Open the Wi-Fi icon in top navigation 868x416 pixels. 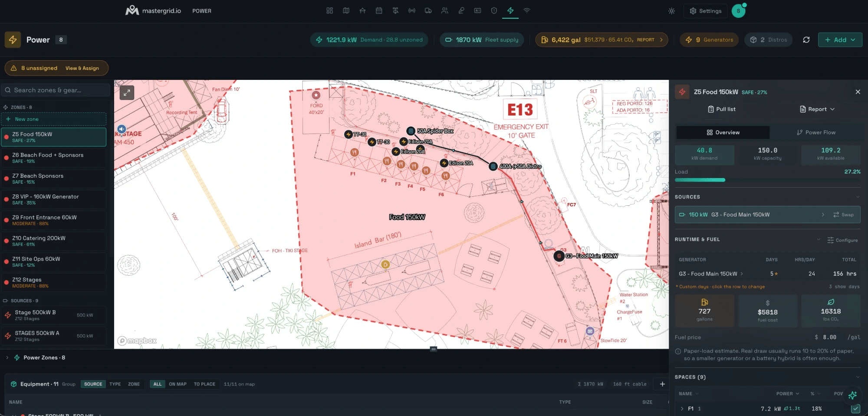(x=527, y=10)
